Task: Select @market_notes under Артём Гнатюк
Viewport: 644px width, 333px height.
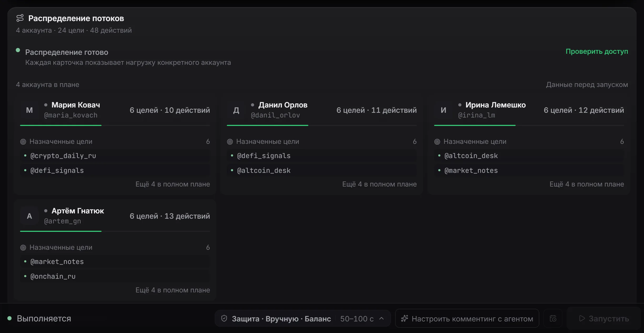Action: [115, 262]
